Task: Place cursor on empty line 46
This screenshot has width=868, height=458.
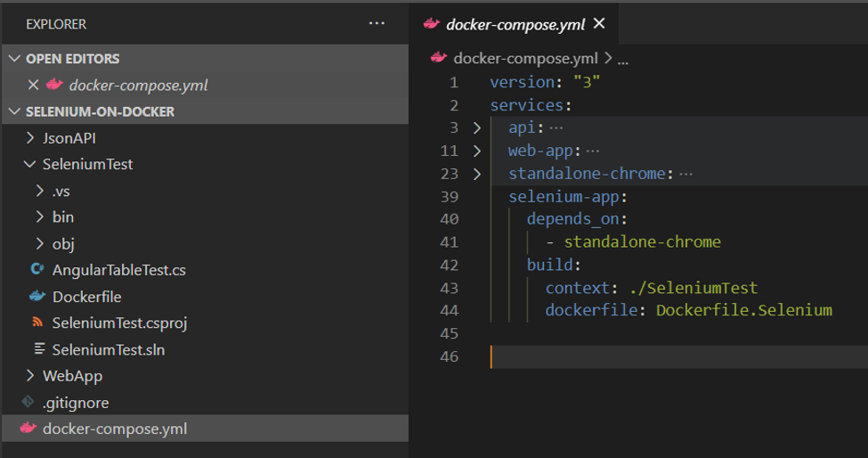Action: (x=623, y=356)
